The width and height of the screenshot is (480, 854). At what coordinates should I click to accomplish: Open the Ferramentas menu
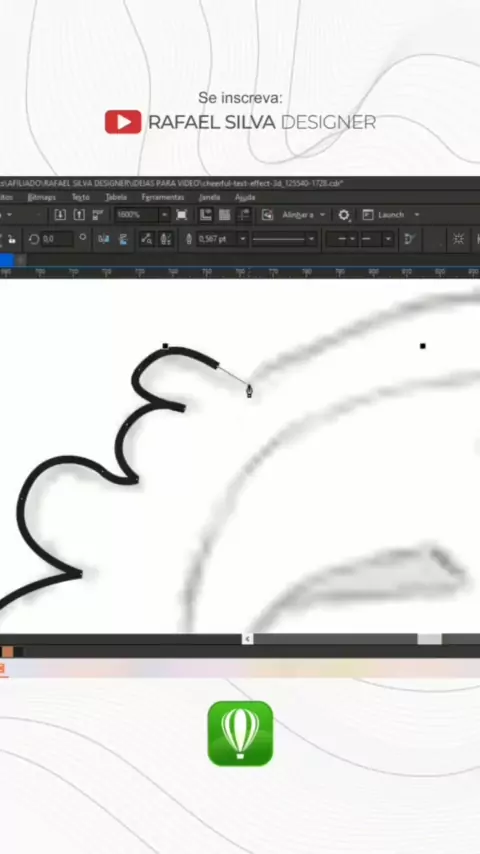click(x=162, y=197)
